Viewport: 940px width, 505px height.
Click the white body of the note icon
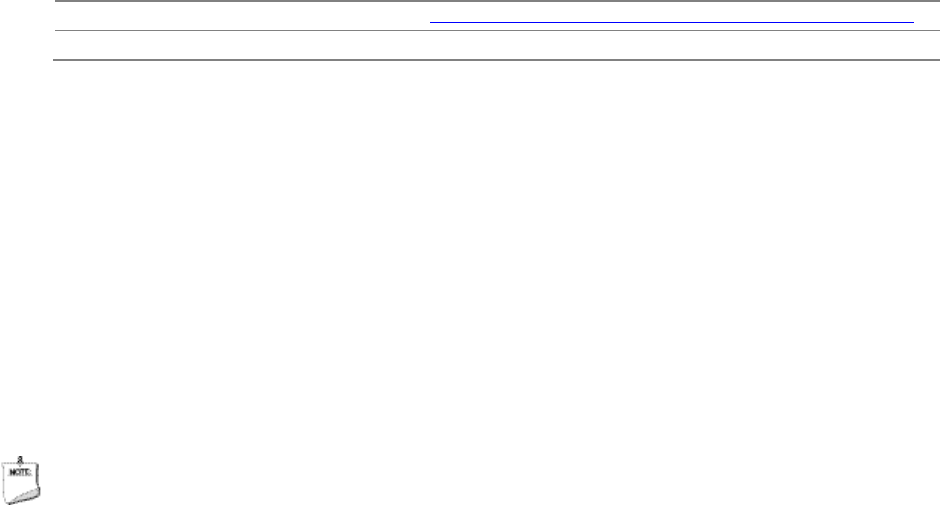click(x=18, y=483)
